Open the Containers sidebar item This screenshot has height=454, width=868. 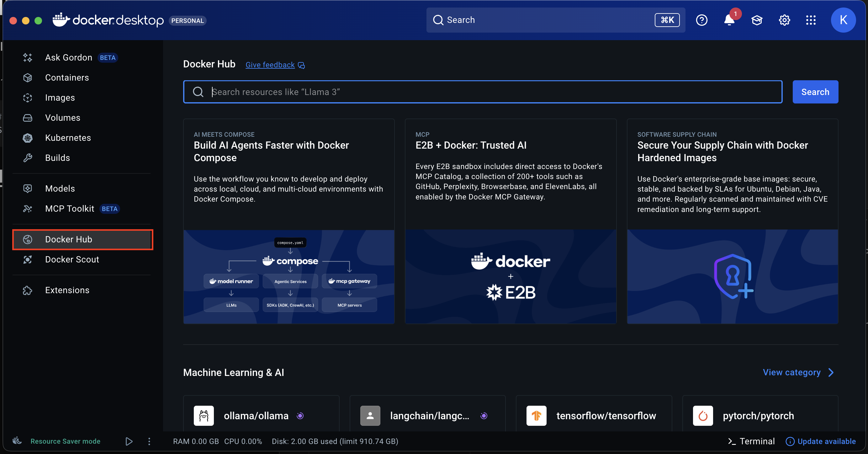[67, 77]
